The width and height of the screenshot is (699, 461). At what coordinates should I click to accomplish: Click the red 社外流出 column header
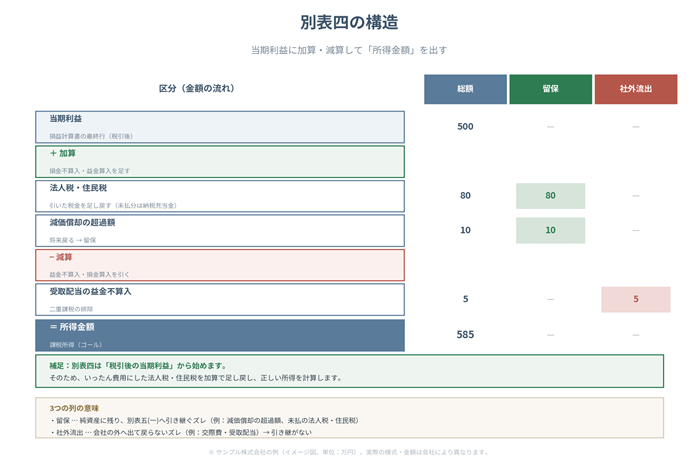tap(636, 89)
